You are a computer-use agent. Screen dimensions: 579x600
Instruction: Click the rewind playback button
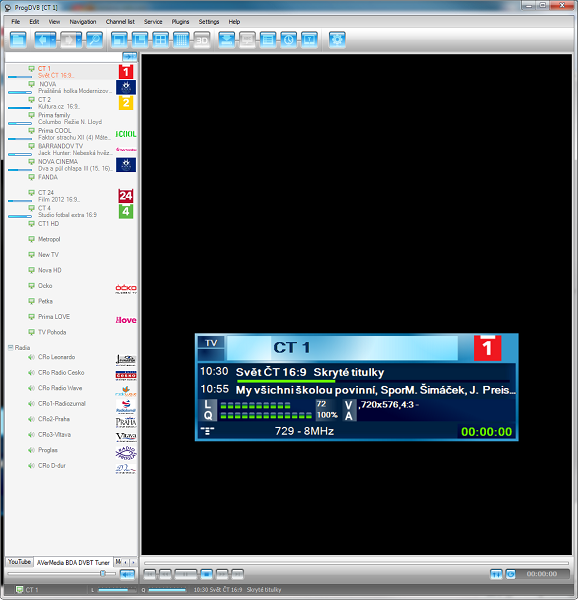(165, 574)
